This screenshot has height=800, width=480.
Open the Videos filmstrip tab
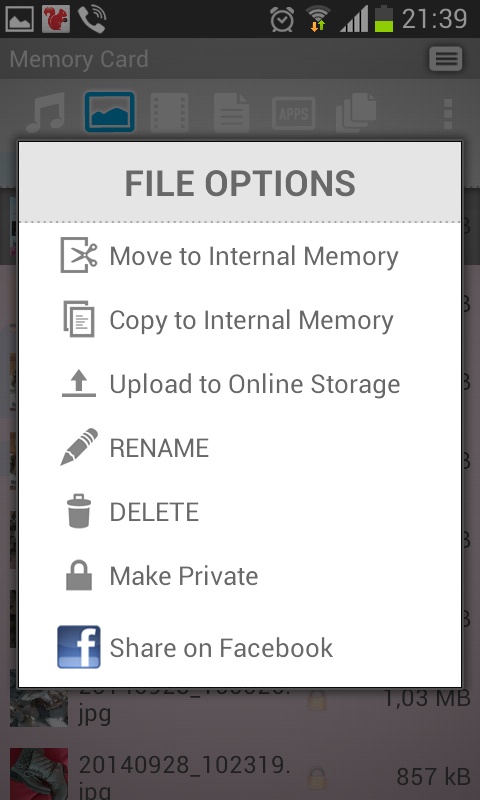pyautogui.click(x=169, y=112)
